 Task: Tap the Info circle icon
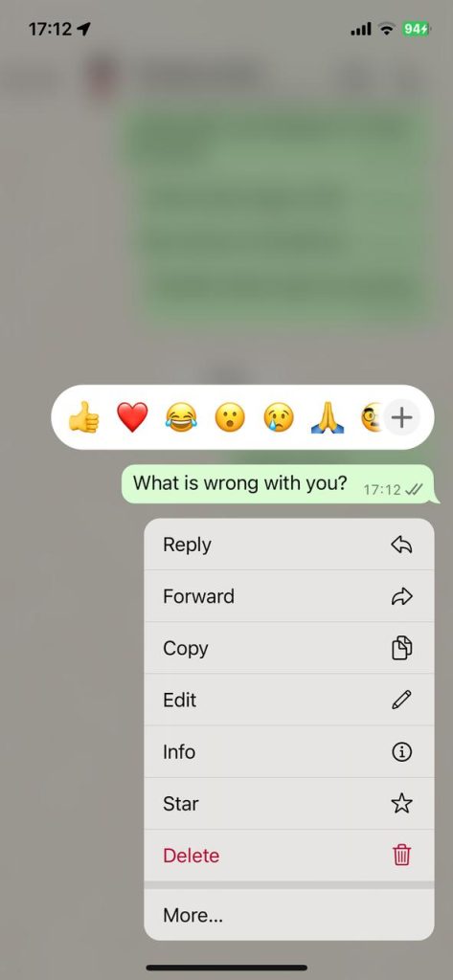click(401, 752)
